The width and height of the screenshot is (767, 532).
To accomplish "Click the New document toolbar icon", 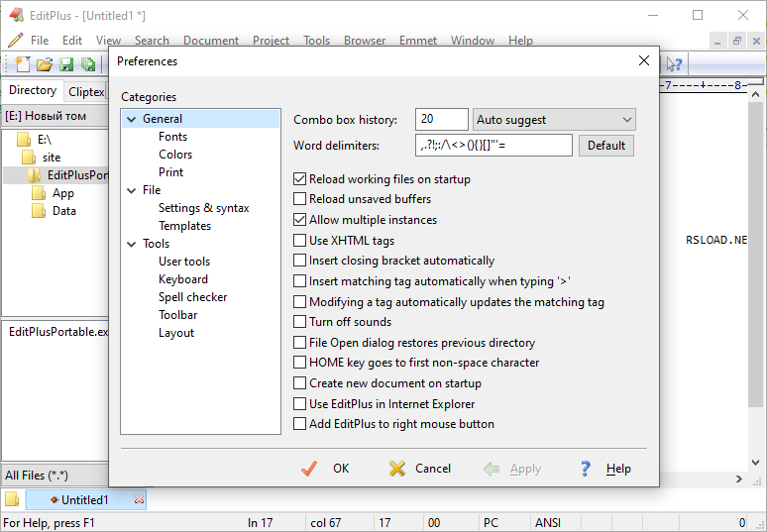I will (x=23, y=64).
